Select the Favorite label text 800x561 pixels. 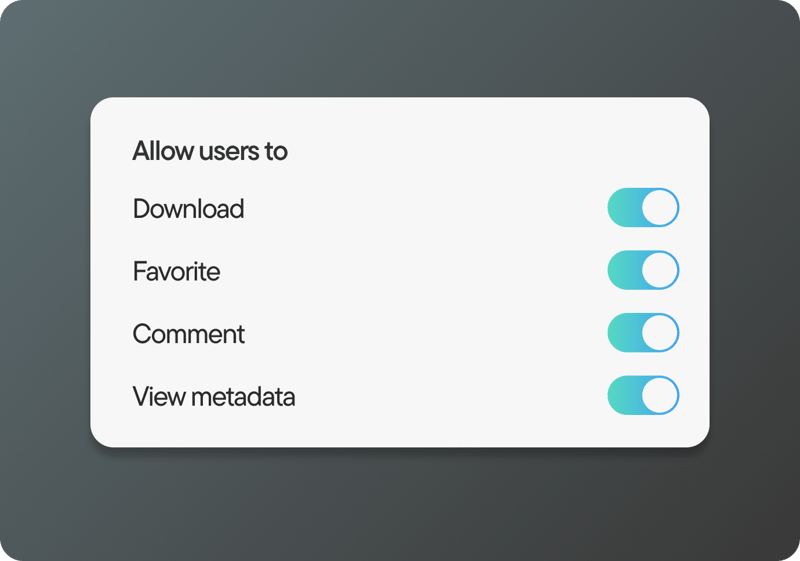(176, 271)
